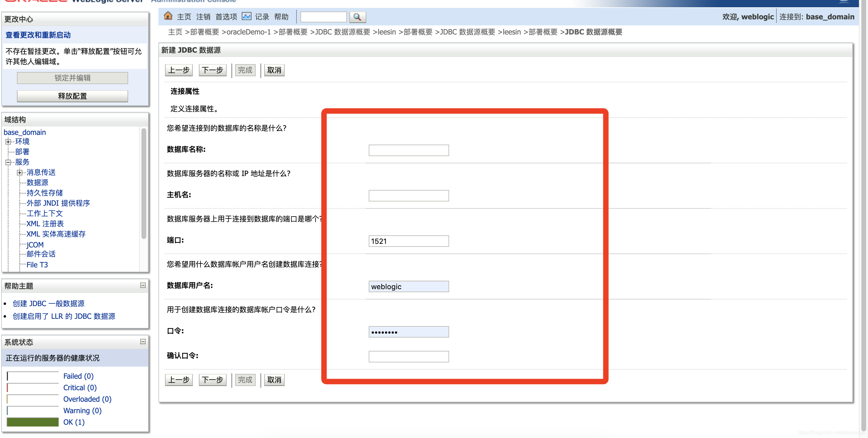Collapse the 系统状态 panel
The height and width of the screenshot is (438, 868).
143,342
